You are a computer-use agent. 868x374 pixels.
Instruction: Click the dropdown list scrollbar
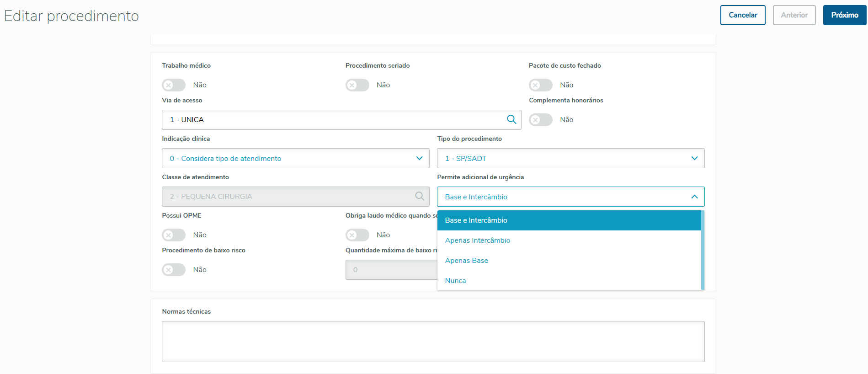click(x=703, y=250)
